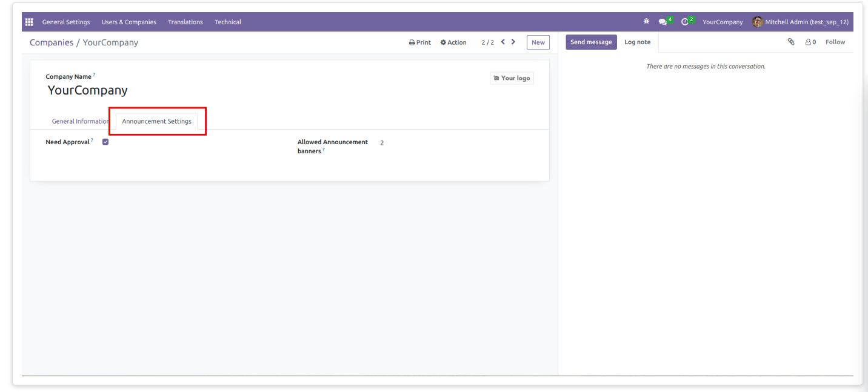
Task: Open the Technical menu
Action: (228, 22)
